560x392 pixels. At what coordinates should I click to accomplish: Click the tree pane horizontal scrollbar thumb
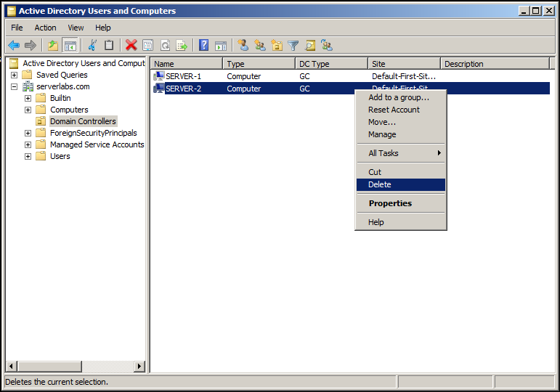49,366
